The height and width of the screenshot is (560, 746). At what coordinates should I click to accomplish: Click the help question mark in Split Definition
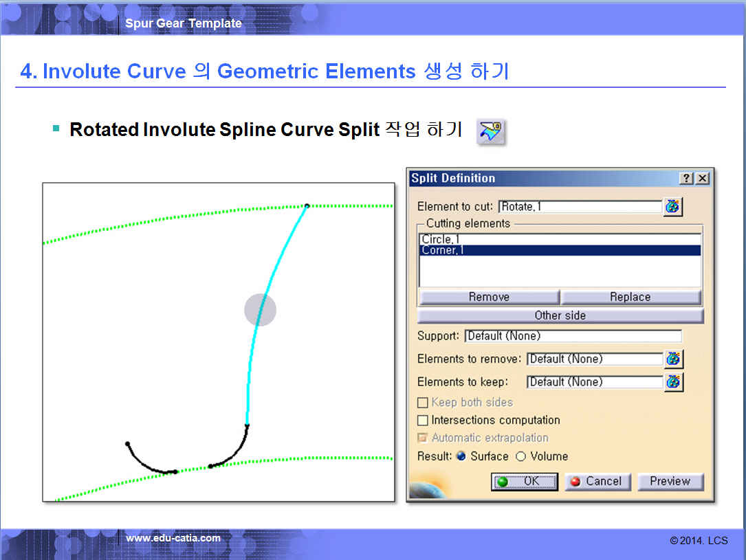687,179
